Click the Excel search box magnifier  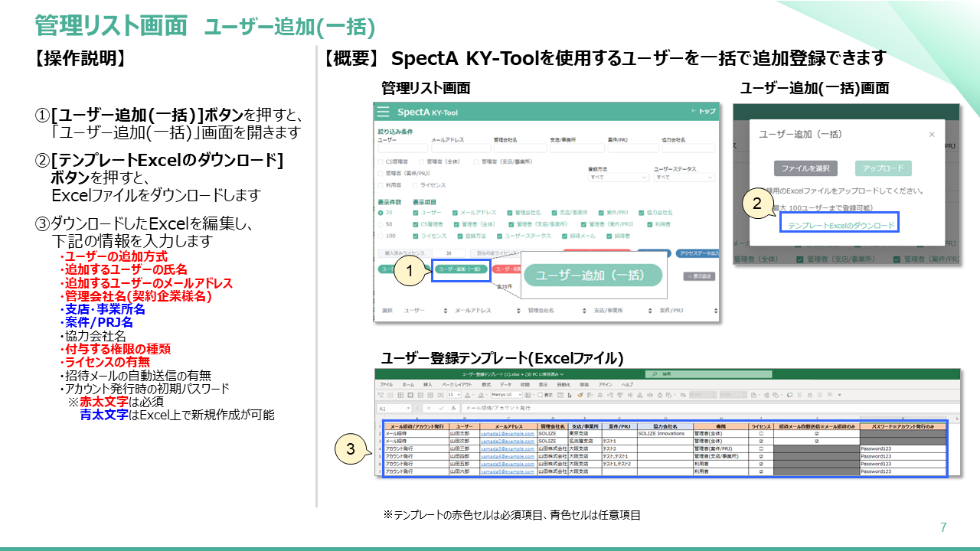(x=653, y=373)
